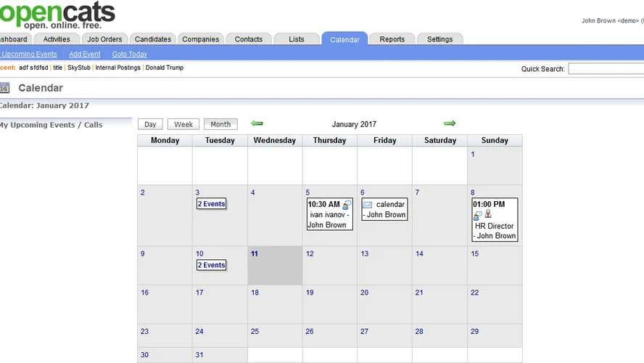Expand 2 Events on January 10
Image resolution: width=644 pixels, height=363 pixels.
point(212,265)
